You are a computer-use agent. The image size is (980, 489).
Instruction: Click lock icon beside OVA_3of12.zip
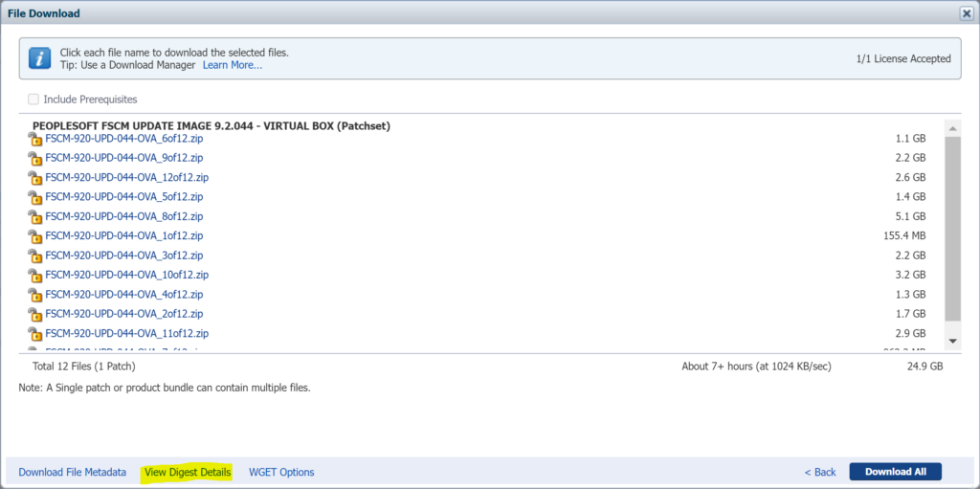[35, 256]
